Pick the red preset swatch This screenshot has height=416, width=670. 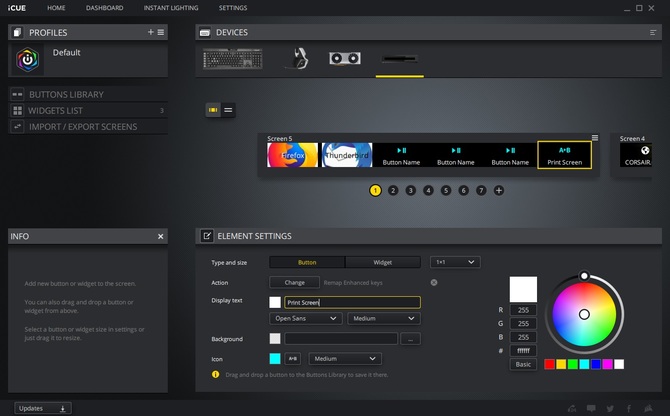[550, 364]
